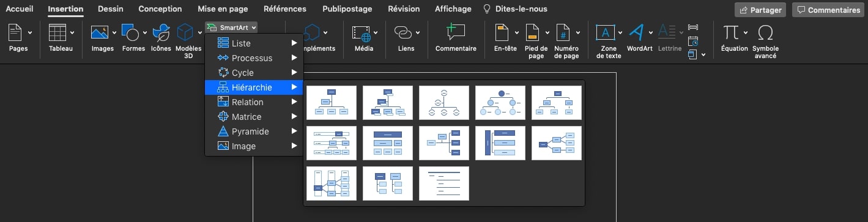This screenshot has height=222, width=868.
Task: Click the signature line icon beside Lettrine
Action: click(x=693, y=28)
